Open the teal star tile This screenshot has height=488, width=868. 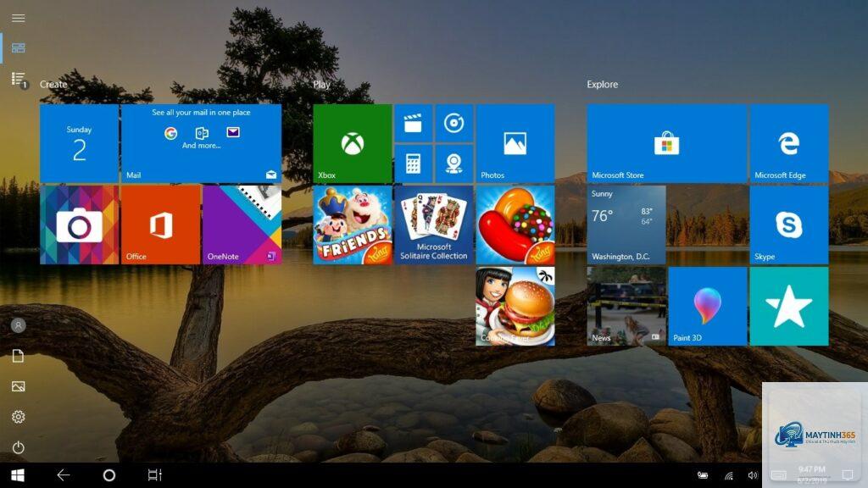(789, 306)
